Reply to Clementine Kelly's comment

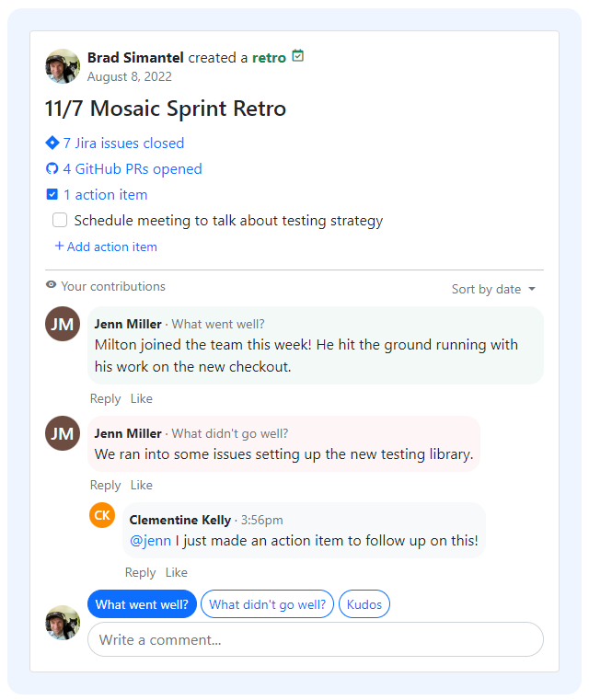coord(140,572)
